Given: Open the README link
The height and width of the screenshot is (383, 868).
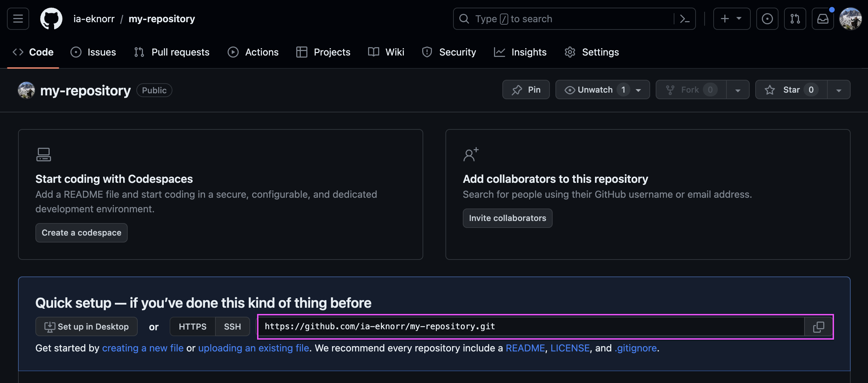Looking at the screenshot, I should pos(525,348).
